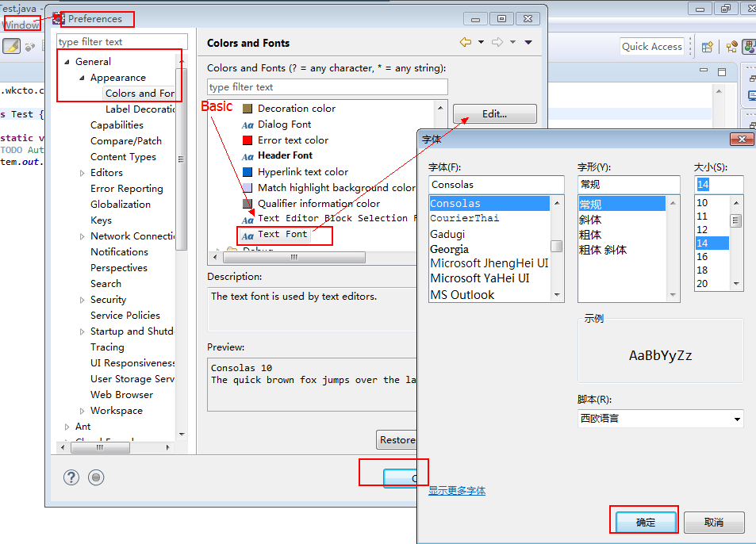This screenshot has width=756, height=544.
Task: Click the Help question mark icon
Action: click(x=71, y=477)
